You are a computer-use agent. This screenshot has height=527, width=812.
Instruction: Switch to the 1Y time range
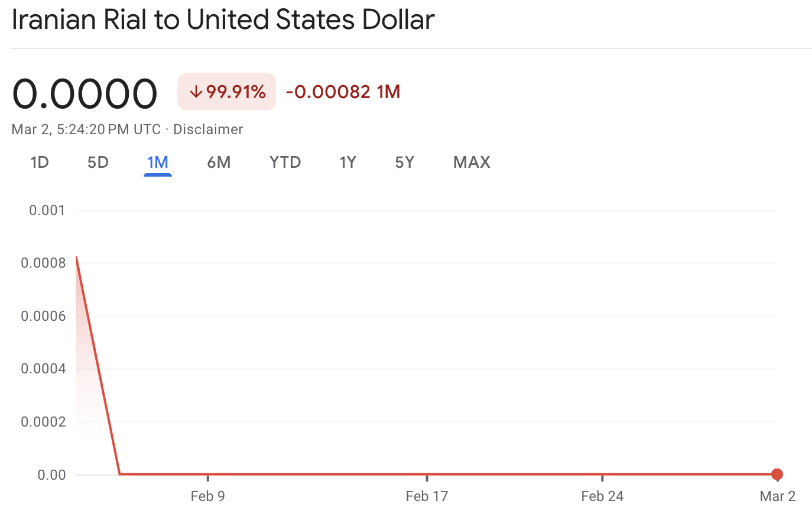tap(348, 162)
